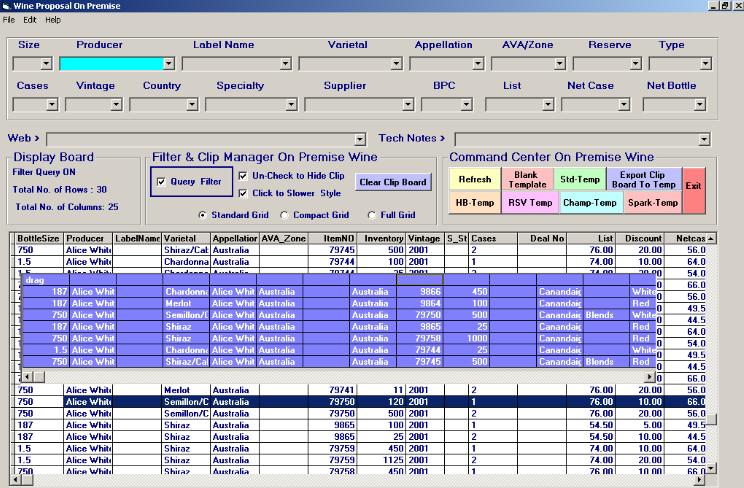Screen dimensions: 744x488
Task: Click the Blank Template button
Action: coord(527,179)
